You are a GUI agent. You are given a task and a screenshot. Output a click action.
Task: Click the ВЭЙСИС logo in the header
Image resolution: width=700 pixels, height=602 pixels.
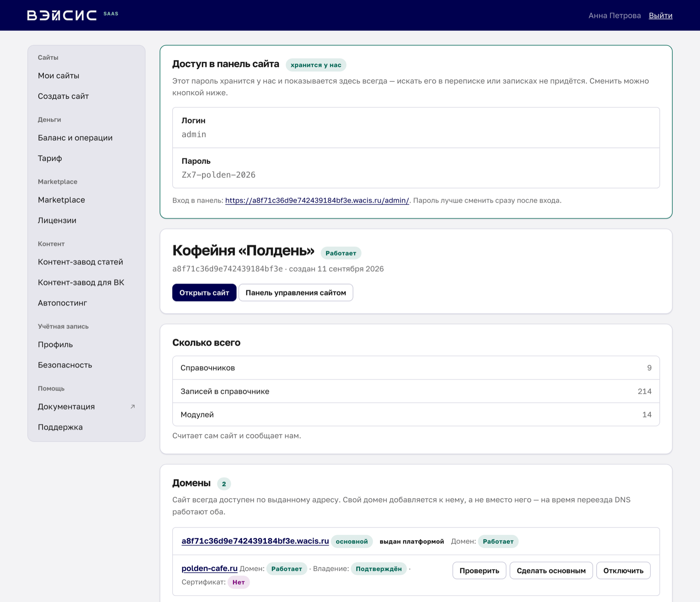pos(62,15)
